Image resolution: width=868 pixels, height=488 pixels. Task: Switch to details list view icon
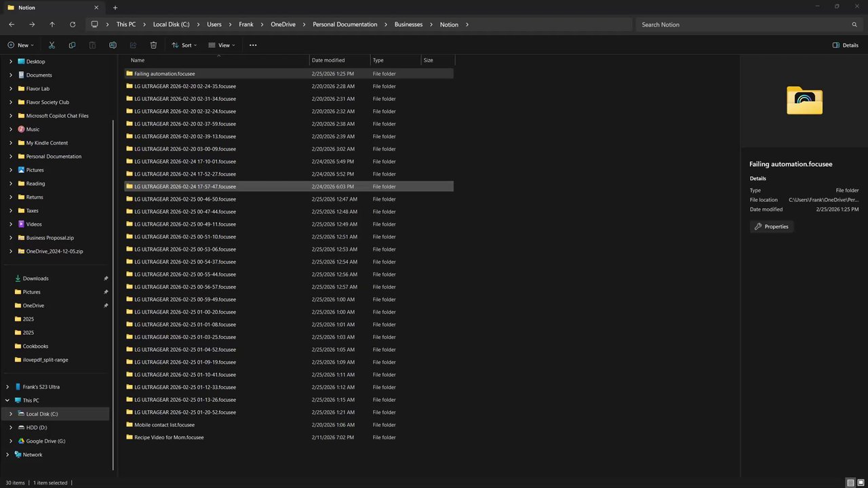[x=850, y=483]
